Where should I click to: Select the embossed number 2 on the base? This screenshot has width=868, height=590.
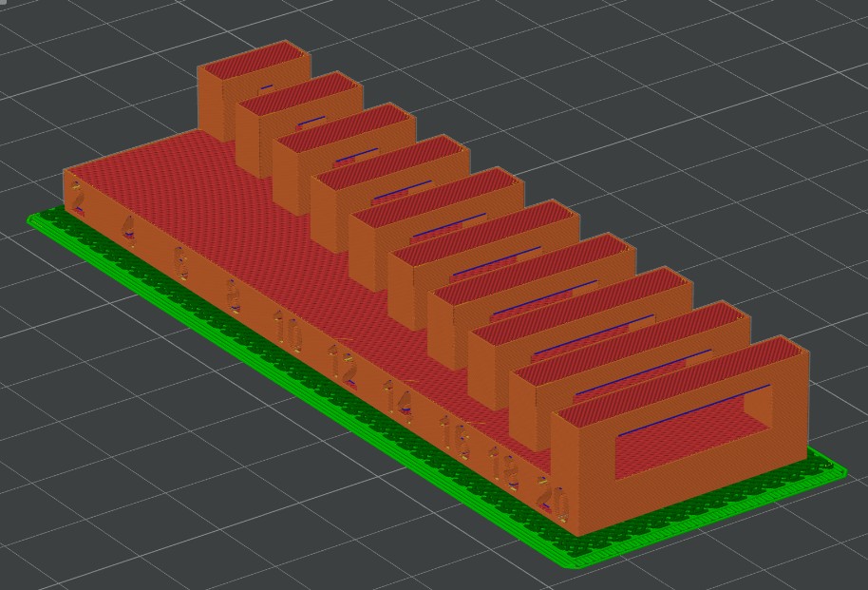(x=78, y=197)
